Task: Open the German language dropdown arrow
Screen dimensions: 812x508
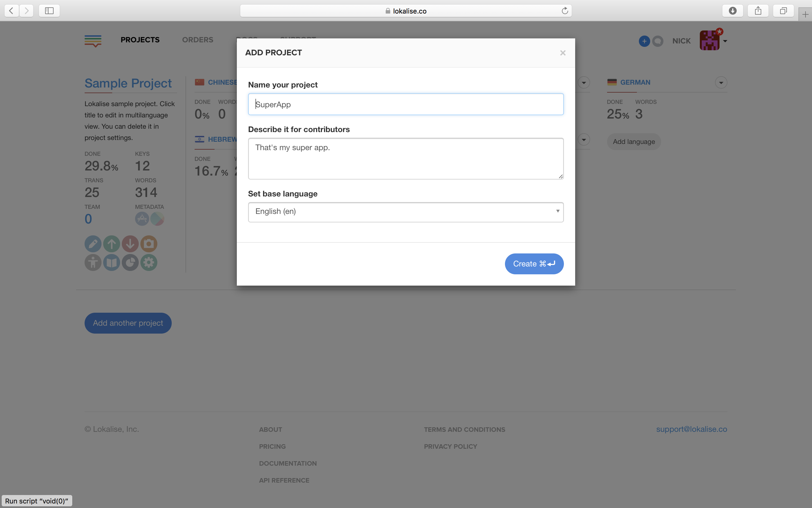Action: 721,82
